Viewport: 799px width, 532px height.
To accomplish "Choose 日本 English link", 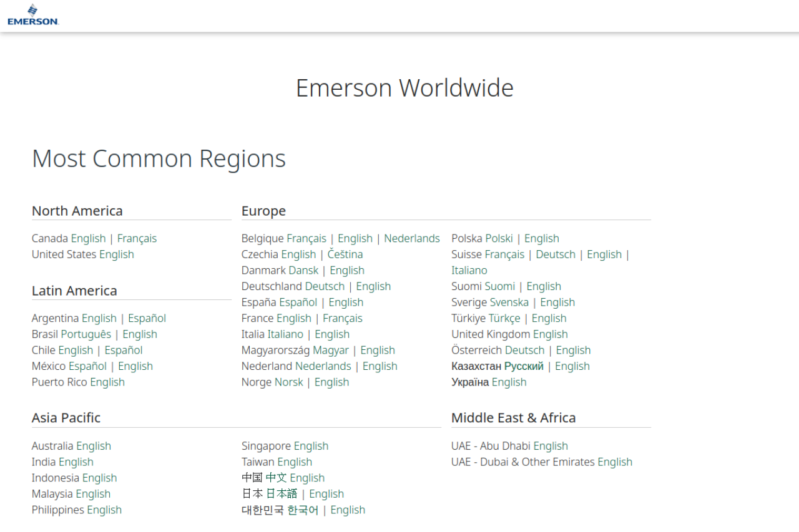I will click(x=326, y=494).
